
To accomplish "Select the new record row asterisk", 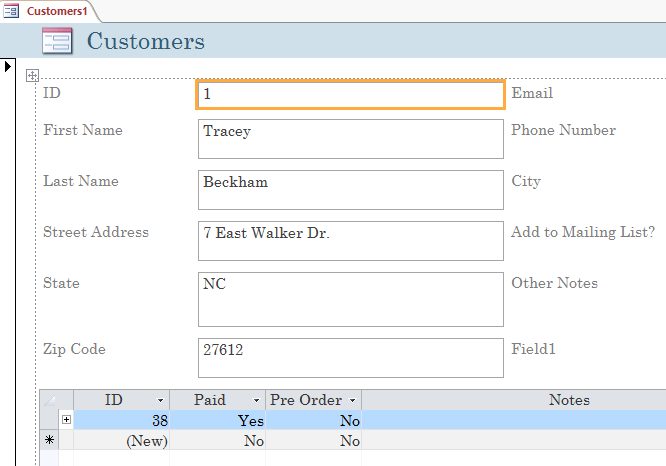I will click(x=49, y=440).
